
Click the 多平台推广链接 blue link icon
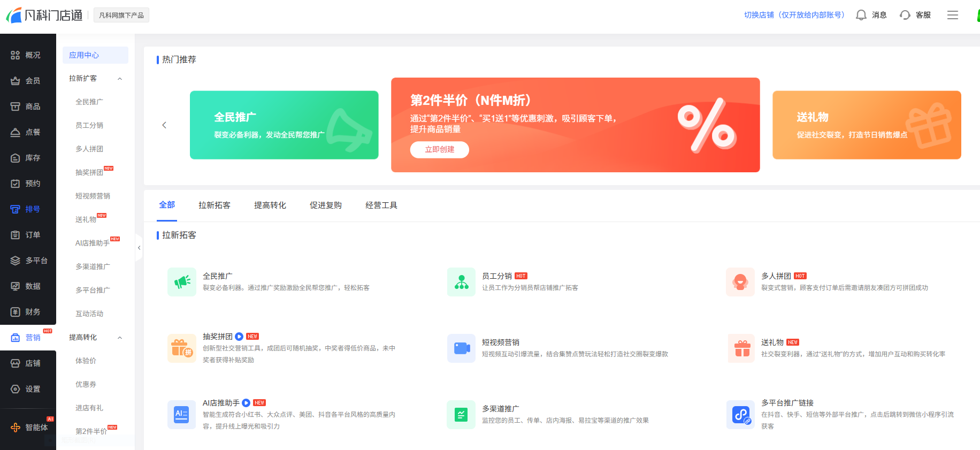(740, 415)
